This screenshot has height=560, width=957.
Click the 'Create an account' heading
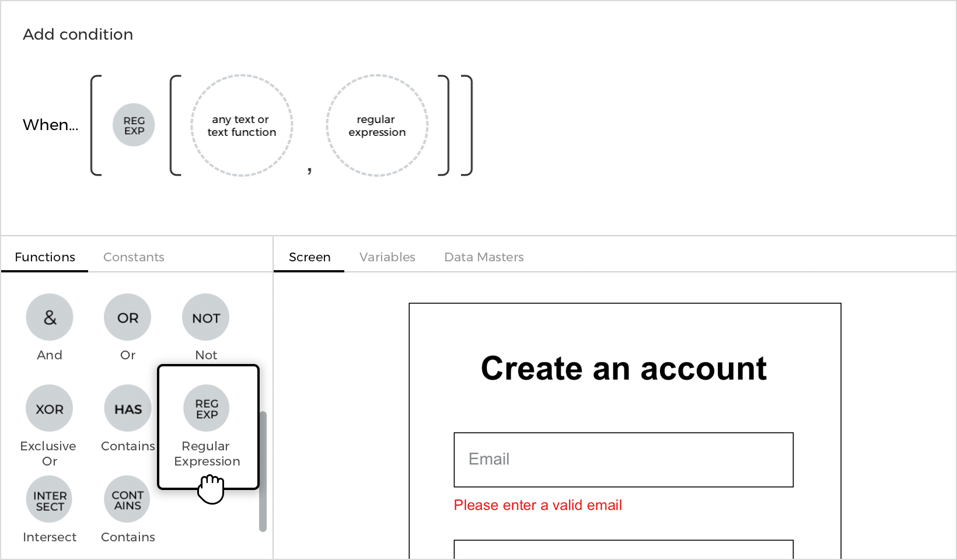tap(624, 369)
